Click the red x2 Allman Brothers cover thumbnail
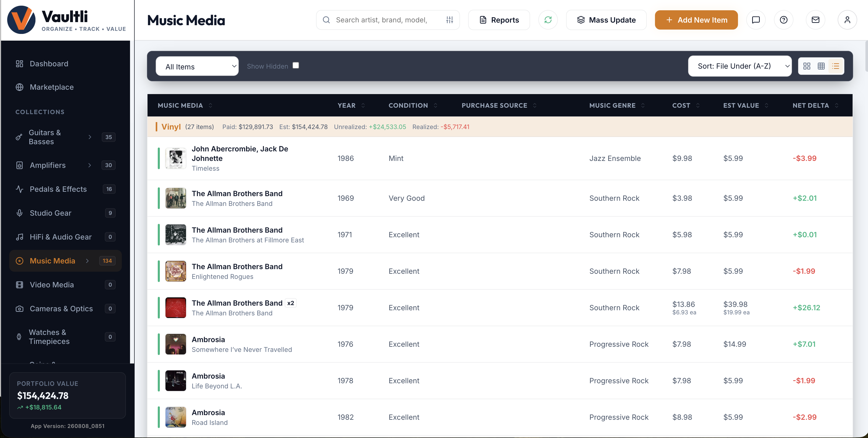Screen dimensions: 868x438 pos(176,308)
